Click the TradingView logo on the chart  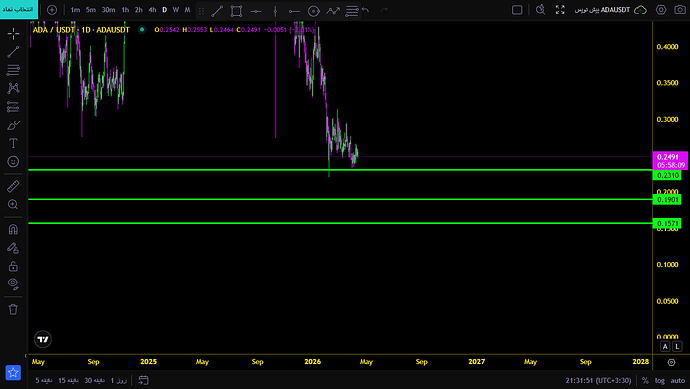(x=43, y=339)
